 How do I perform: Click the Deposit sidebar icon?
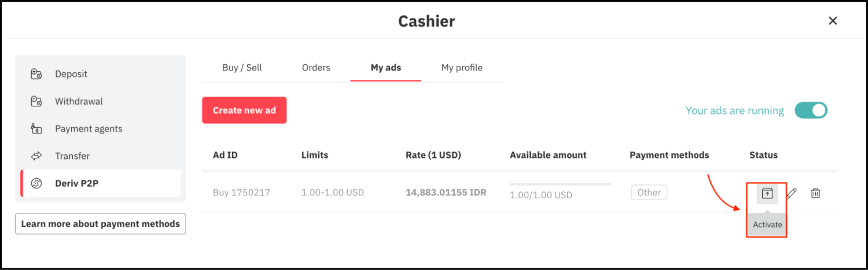[x=36, y=74]
